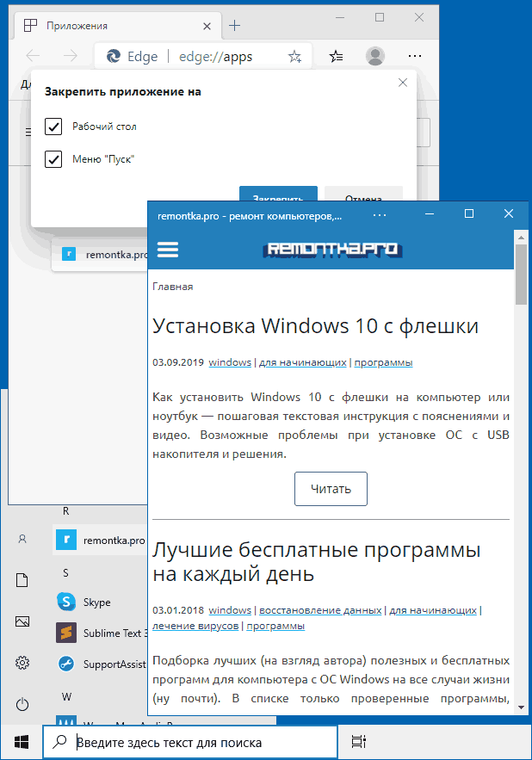532x760 pixels.
Task: Click remontka.pro app entry in Edge apps
Action: tap(100, 255)
